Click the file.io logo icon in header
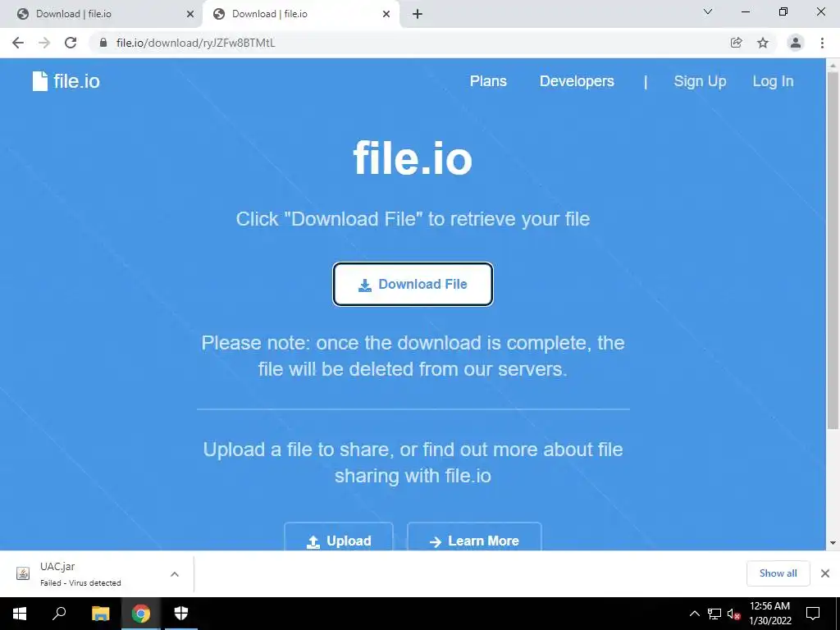The image size is (840, 630). pyautogui.click(x=40, y=81)
